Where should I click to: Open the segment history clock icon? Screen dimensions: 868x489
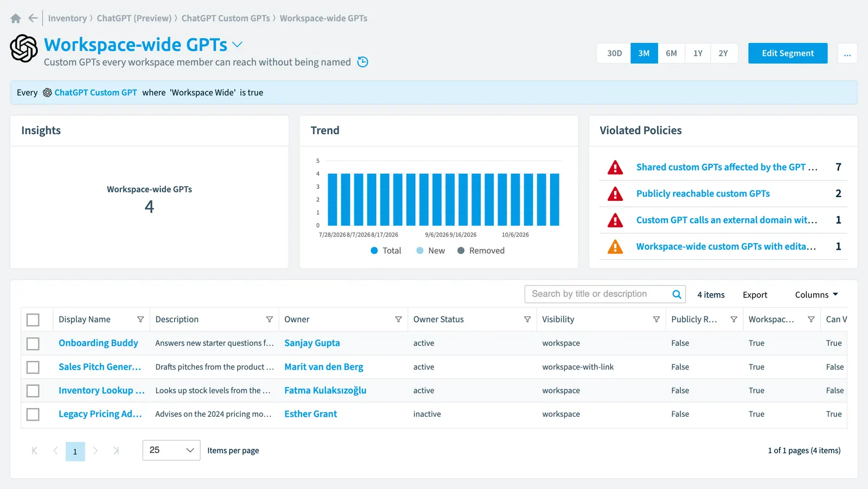click(x=363, y=62)
